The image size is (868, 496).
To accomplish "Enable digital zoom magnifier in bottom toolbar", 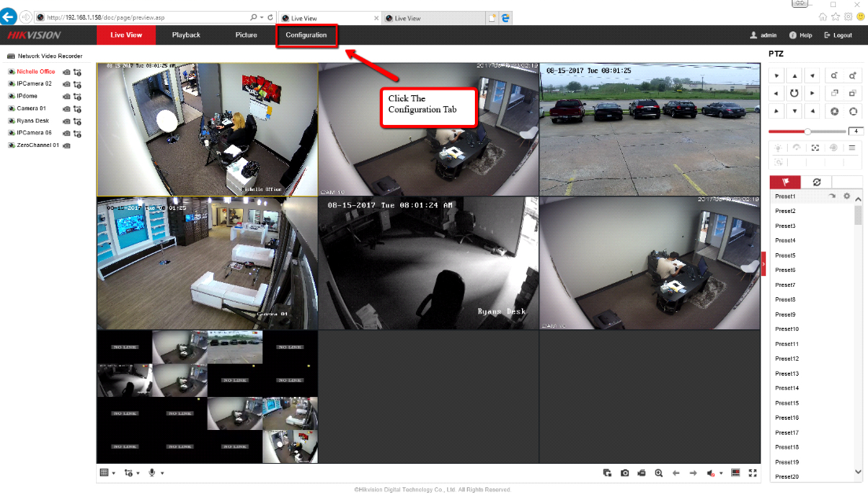I will click(659, 473).
